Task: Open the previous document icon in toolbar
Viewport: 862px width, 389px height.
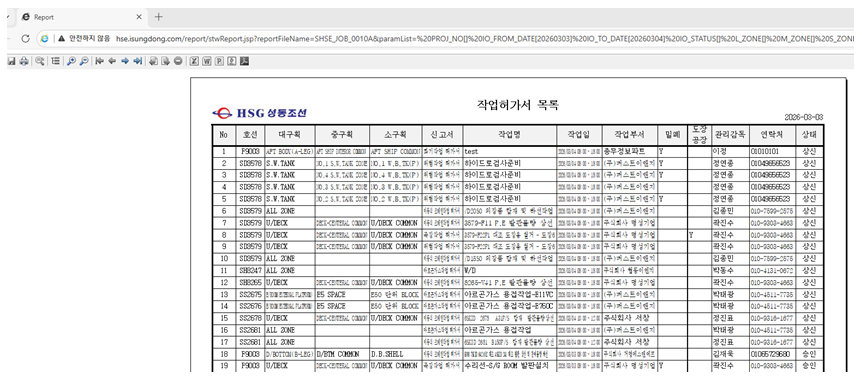Action: (153, 61)
